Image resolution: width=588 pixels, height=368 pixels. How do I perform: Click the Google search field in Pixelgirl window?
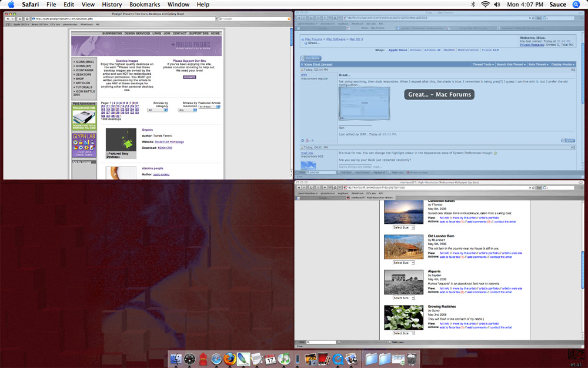click(255, 18)
